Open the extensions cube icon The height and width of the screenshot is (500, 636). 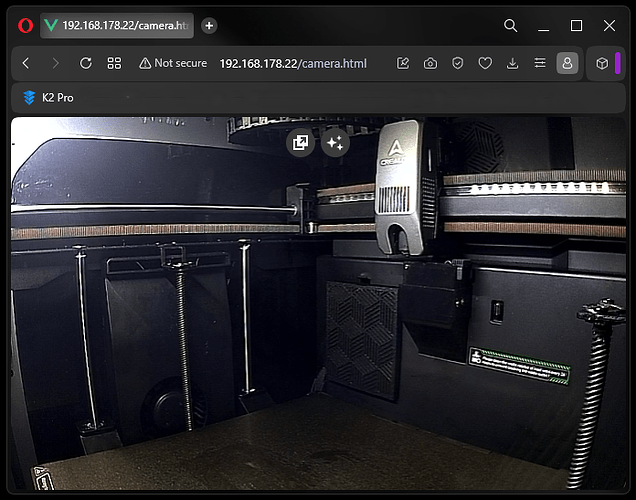tap(602, 63)
